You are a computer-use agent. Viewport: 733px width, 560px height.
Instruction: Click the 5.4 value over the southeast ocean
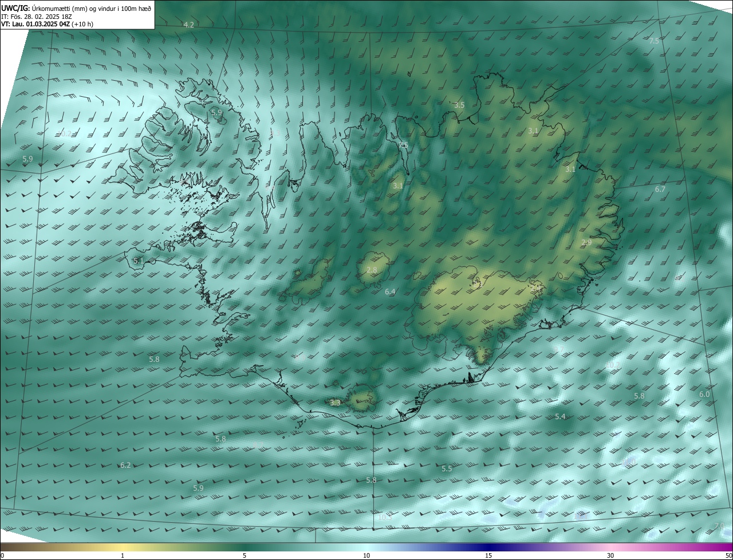560,417
